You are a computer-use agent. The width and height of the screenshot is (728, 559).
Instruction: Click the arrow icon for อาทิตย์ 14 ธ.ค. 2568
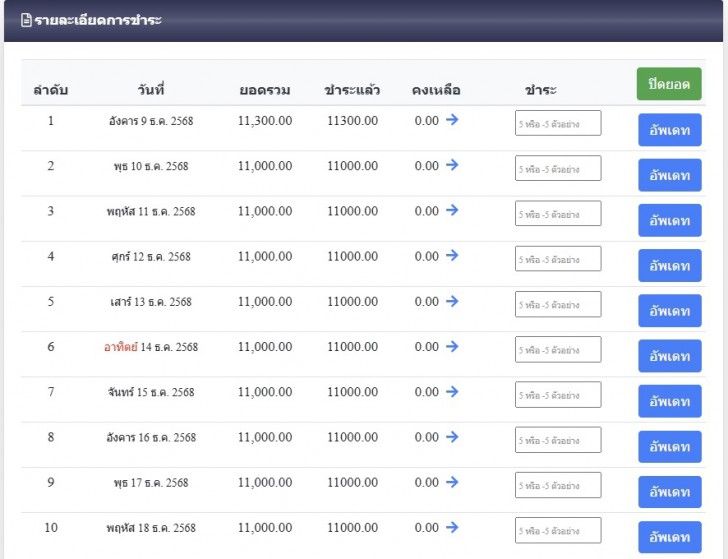coord(452,346)
